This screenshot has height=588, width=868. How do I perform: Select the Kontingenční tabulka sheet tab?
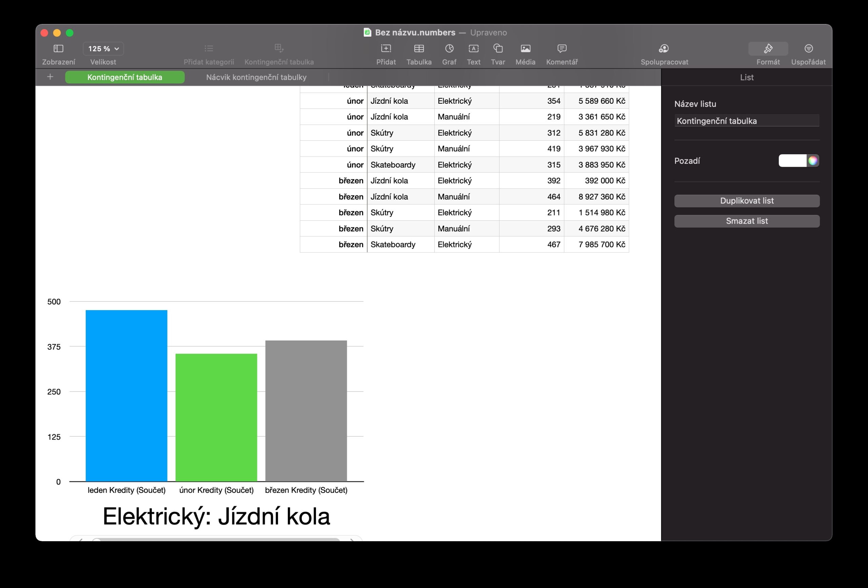coord(125,77)
